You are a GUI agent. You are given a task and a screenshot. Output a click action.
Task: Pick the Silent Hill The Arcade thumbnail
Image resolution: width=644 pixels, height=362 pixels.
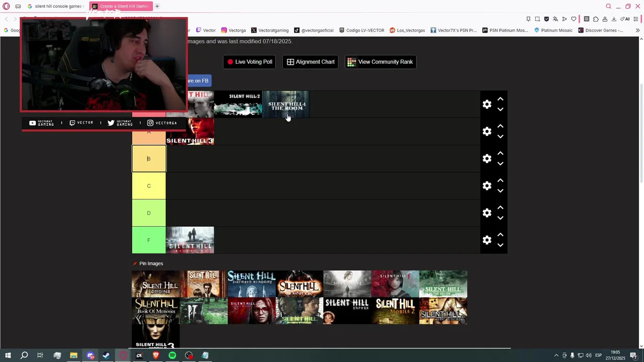click(x=443, y=284)
